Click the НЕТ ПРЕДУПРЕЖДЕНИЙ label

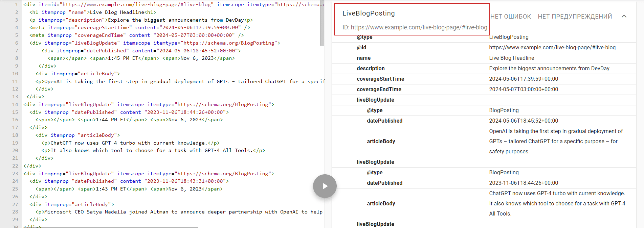point(575,17)
